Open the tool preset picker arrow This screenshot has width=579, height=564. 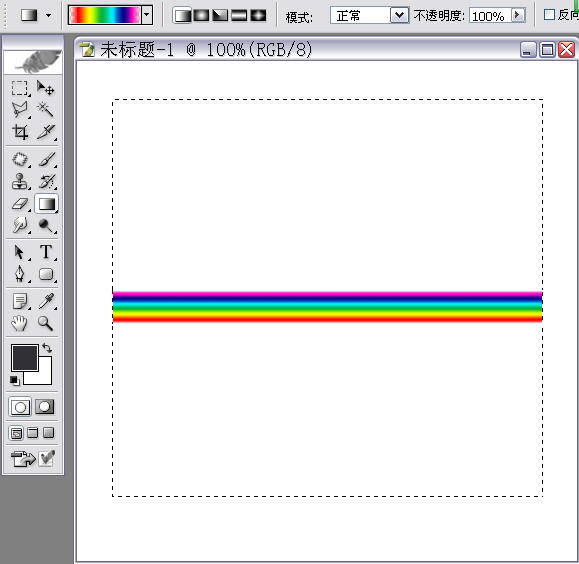pyautogui.click(x=48, y=16)
